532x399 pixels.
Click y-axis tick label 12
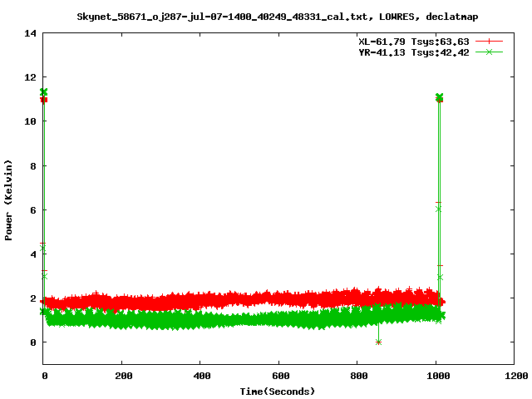[30, 77]
